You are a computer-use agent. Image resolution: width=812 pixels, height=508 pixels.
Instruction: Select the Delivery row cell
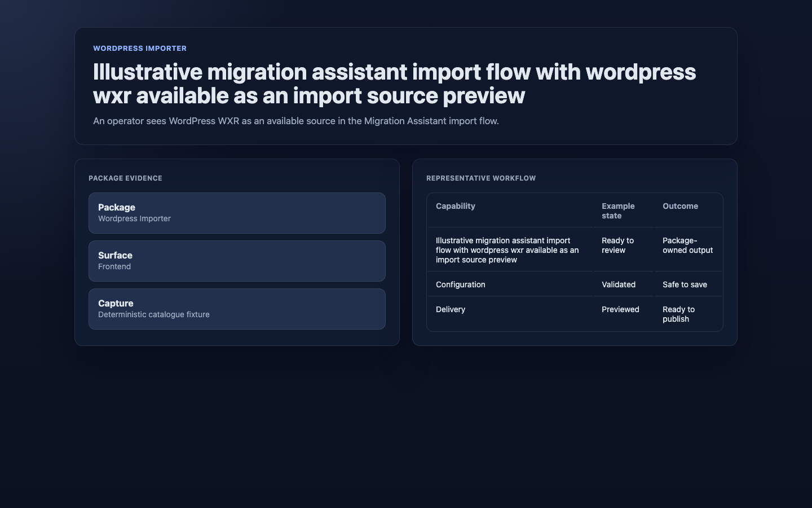(x=510, y=314)
